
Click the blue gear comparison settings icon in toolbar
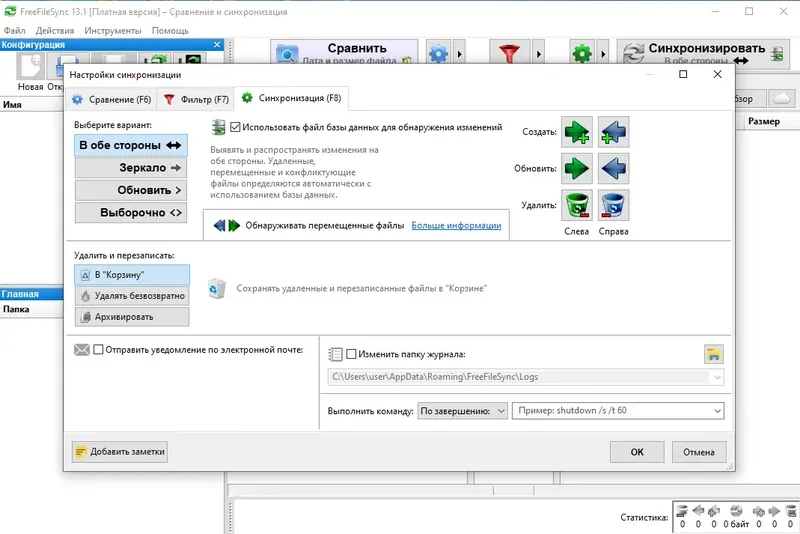click(438, 53)
